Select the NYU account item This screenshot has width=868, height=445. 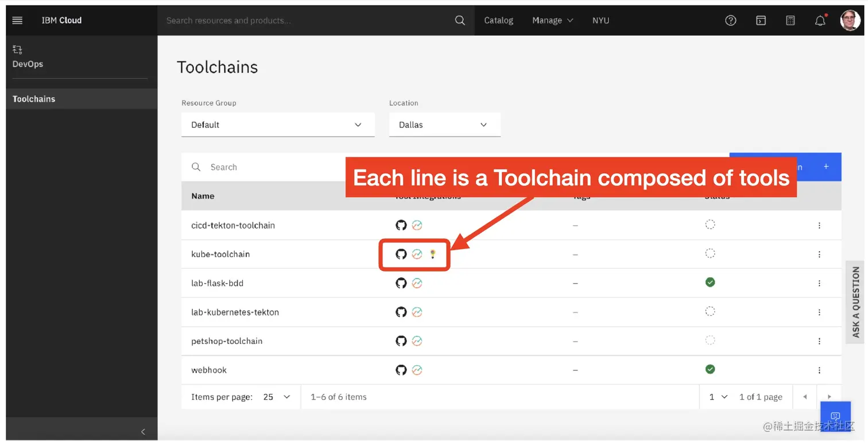pyautogui.click(x=600, y=20)
